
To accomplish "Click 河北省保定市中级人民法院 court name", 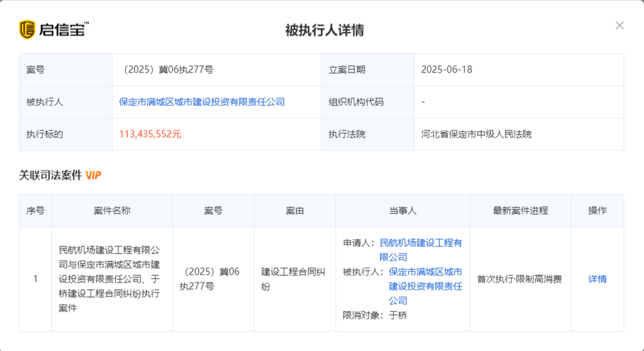I will click(x=476, y=134).
